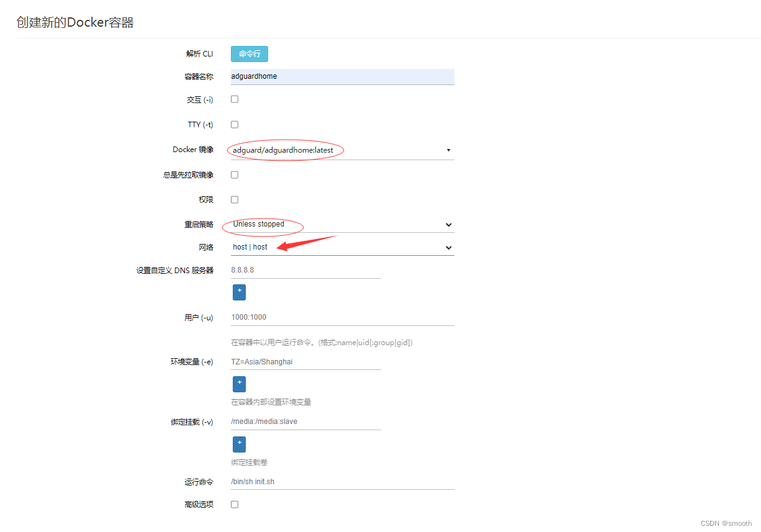Screen dimensions: 761x532
Task: Click the environment variable field TZ=Asia/Shanghai
Action: tap(305, 361)
